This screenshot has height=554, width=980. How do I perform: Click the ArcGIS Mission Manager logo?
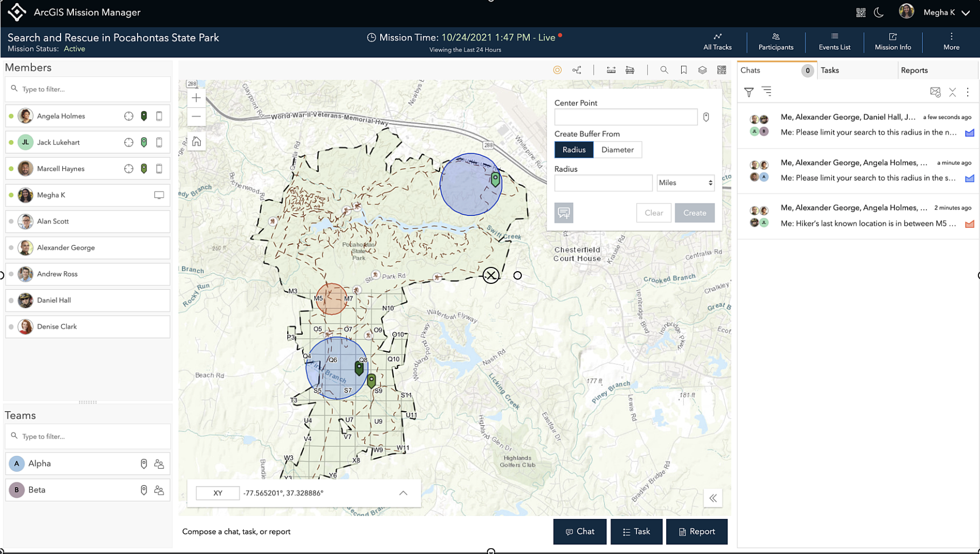pyautogui.click(x=17, y=12)
